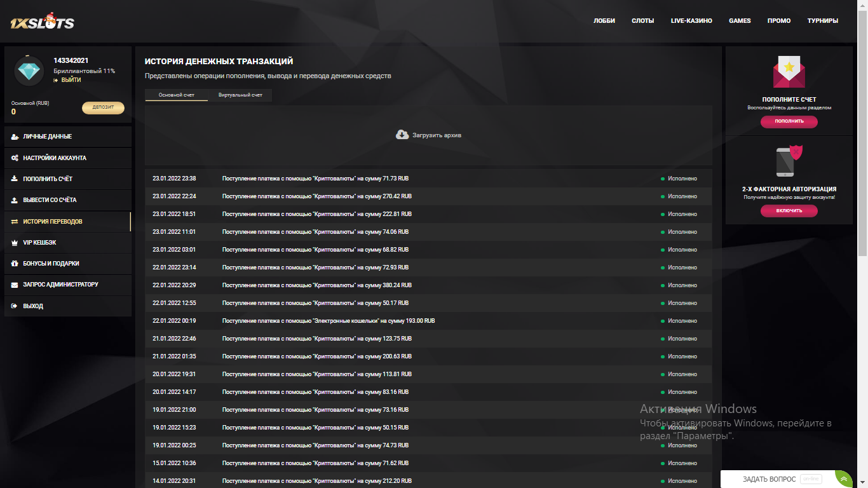
Task: Click the diamond VIP status icon
Action: (x=29, y=71)
